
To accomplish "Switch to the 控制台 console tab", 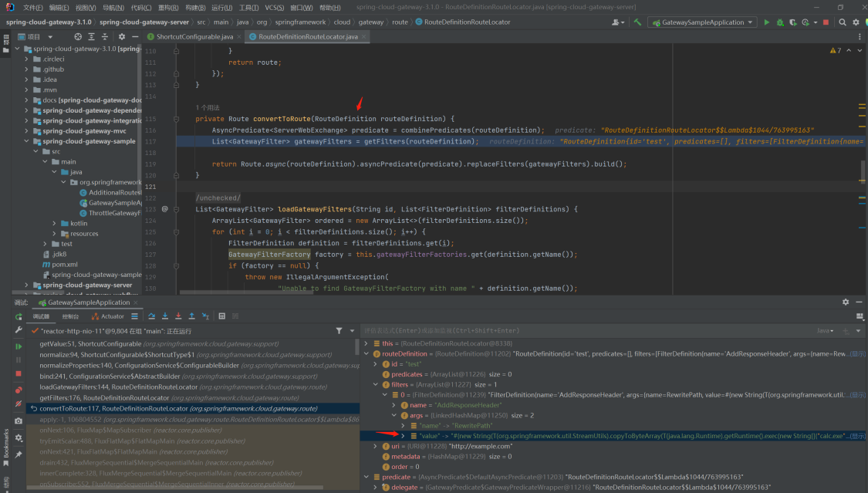I will point(70,316).
